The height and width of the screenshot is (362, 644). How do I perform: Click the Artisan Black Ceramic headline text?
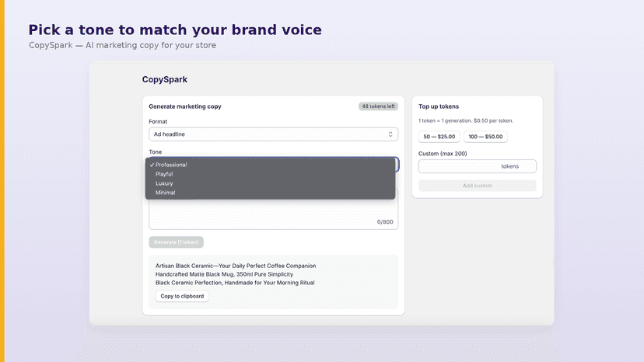[x=236, y=266]
